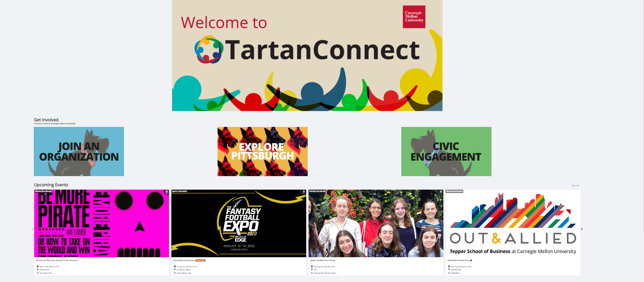
Task: Click clock icon for Wed, Jul 20 event
Action: (x=38, y=266)
